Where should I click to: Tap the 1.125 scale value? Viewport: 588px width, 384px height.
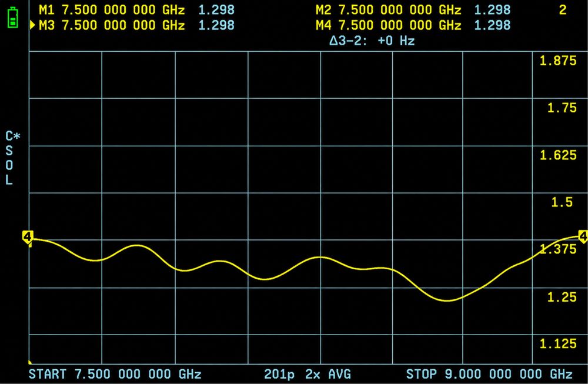pyautogui.click(x=558, y=343)
